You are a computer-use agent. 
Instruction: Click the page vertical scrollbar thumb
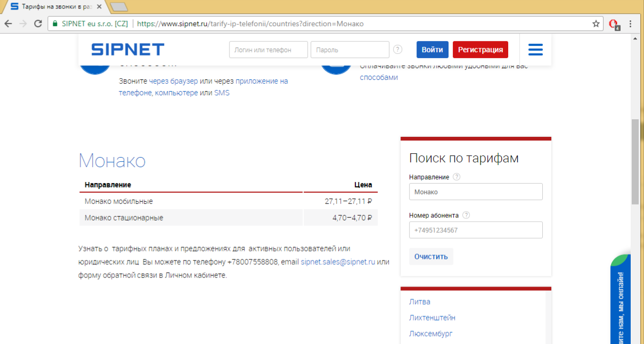coord(635,161)
